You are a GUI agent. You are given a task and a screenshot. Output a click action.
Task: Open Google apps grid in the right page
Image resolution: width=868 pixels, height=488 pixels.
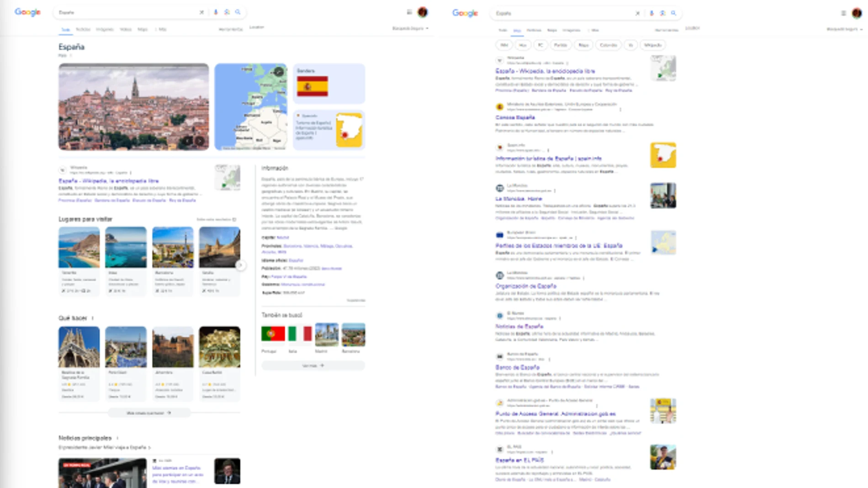pyautogui.click(x=843, y=13)
